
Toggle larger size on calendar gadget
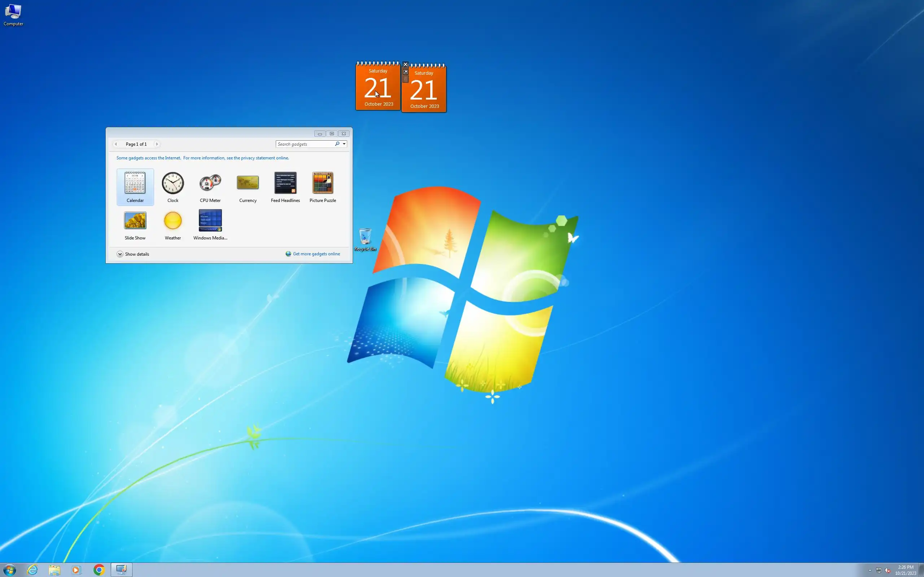[405, 72]
